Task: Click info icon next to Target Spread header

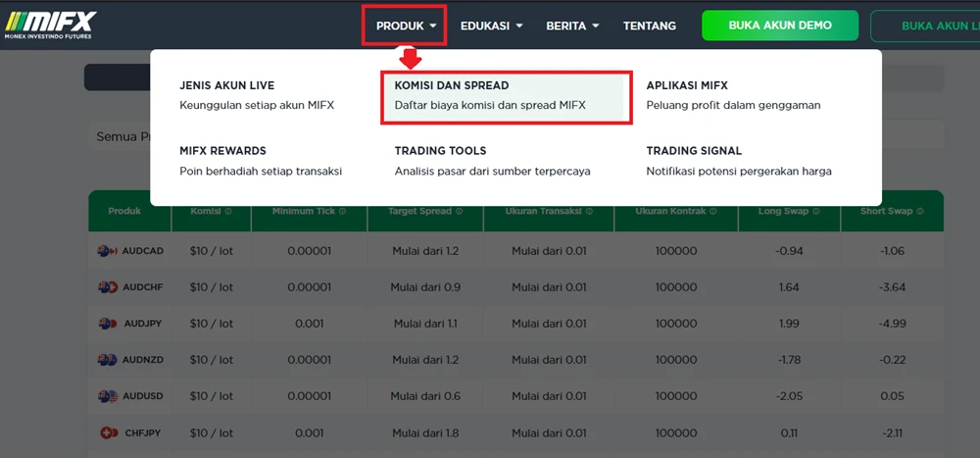Action: pyautogui.click(x=460, y=212)
